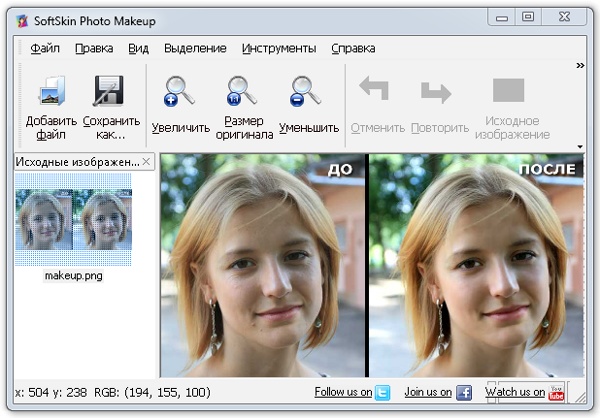Open the Файл menu
This screenshot has height=418, width=600.
[45, 48]
